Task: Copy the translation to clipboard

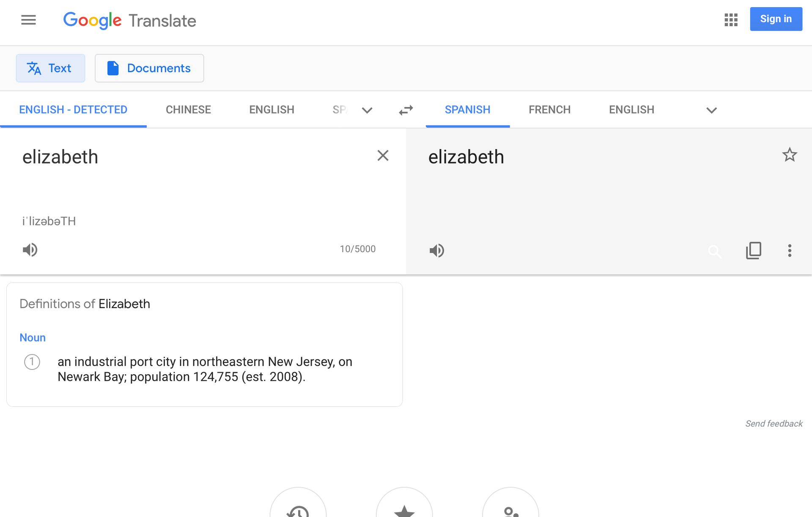Action: [x=754, y=251]
